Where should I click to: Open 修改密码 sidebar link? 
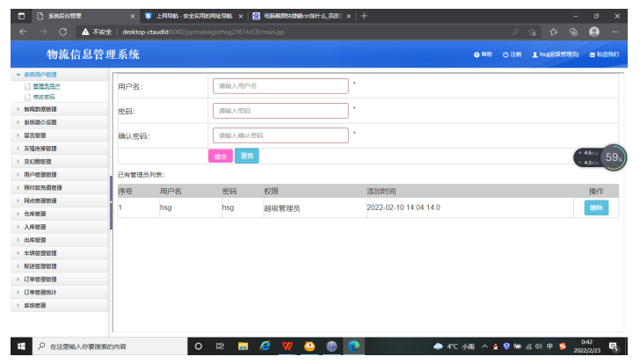click(44, 97)
